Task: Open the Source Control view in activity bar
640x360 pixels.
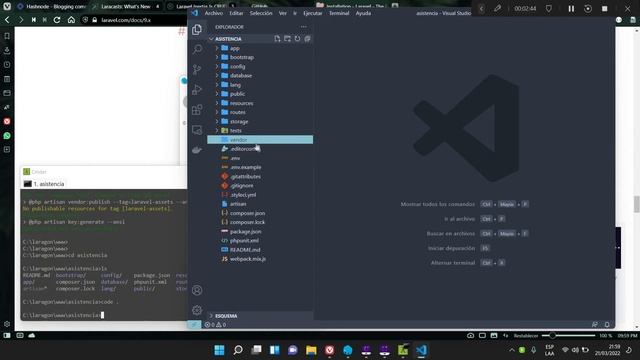Action: point(197,69)
